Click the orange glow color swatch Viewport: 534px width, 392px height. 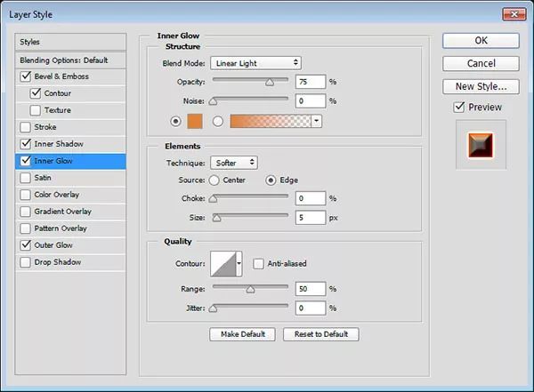tap(195, 121)
